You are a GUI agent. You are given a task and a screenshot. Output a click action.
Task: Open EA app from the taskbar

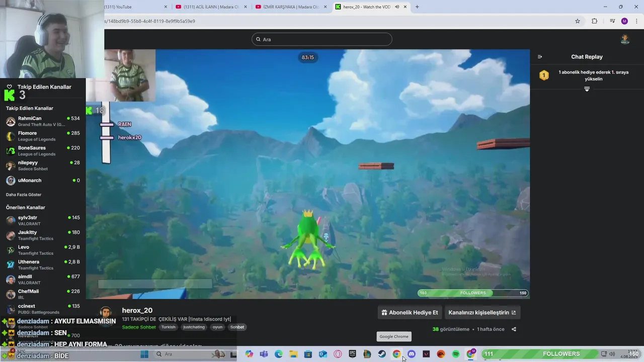(x=441, y=354)
